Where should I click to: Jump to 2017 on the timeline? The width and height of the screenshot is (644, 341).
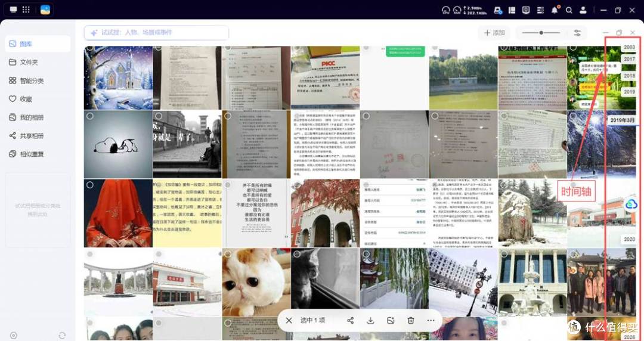629,59
